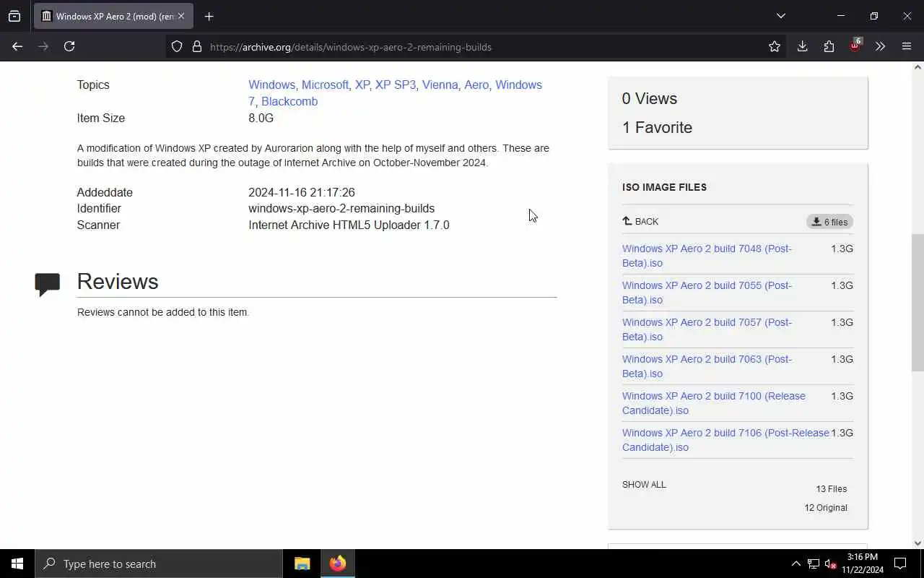View site security padlock info
Viewport: 924px width, 578px height.
point(196,46)
